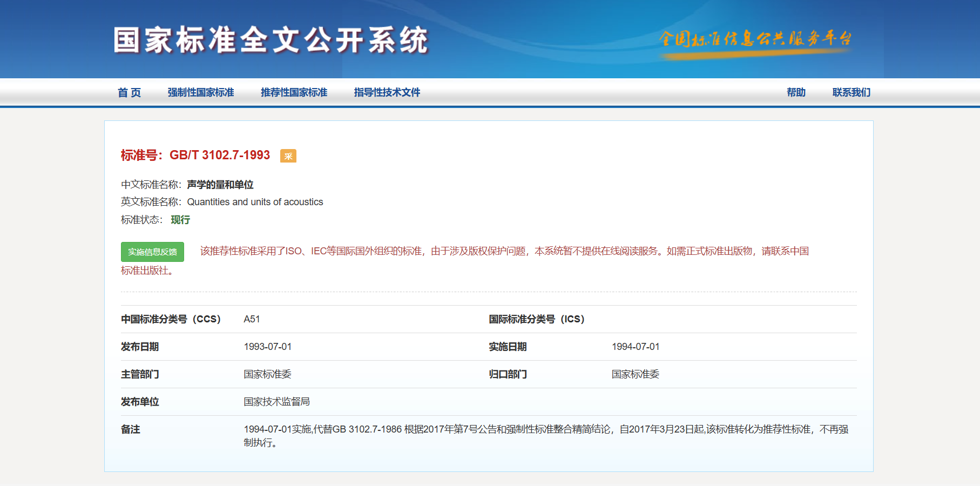
Task: Click the orange 采 badge icon
Action: click(288, 156)
